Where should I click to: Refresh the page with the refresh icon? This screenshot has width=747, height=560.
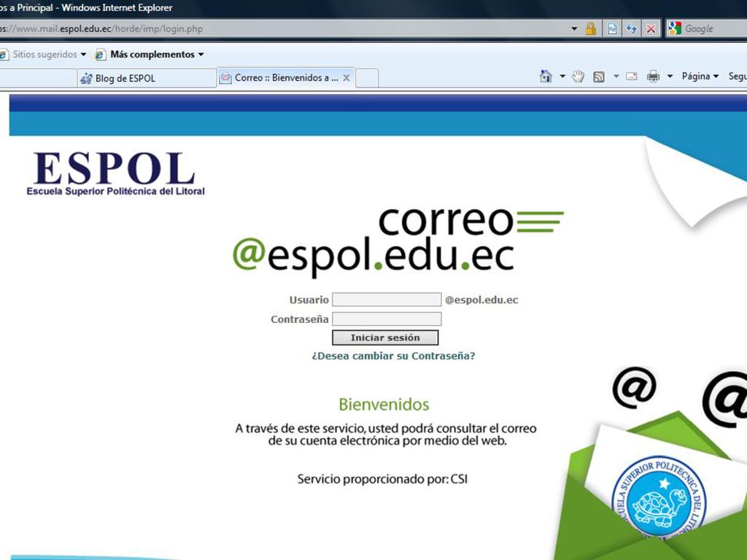pos(632,28)
